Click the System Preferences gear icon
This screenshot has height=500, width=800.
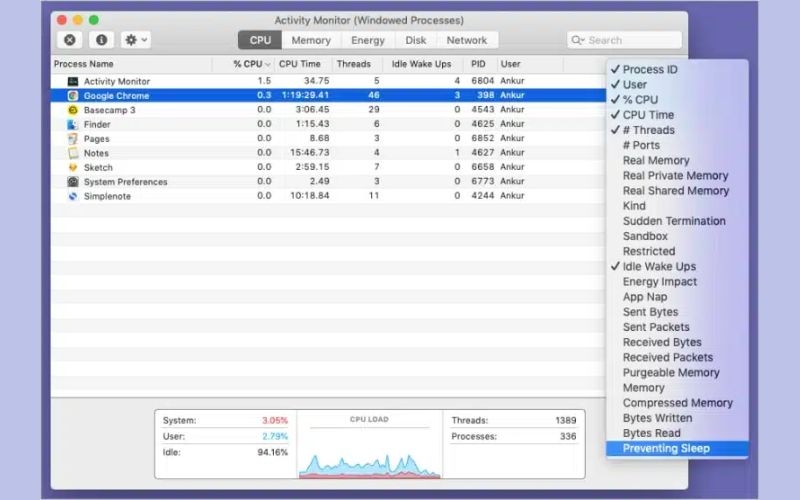click(73, 182)
